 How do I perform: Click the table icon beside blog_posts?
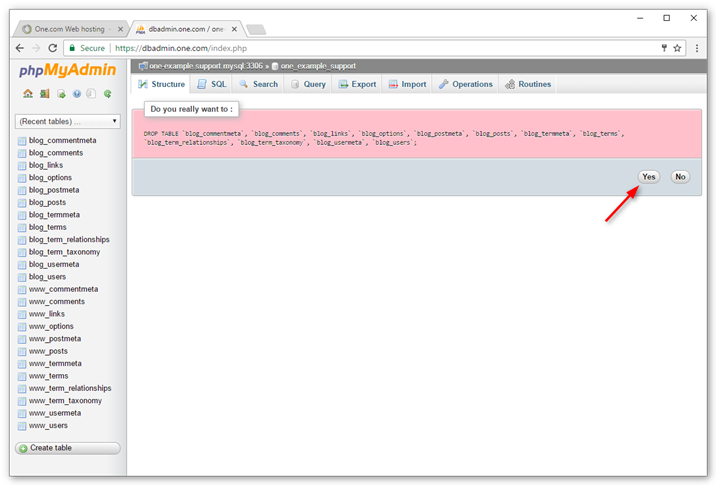[x=22, y=203]
